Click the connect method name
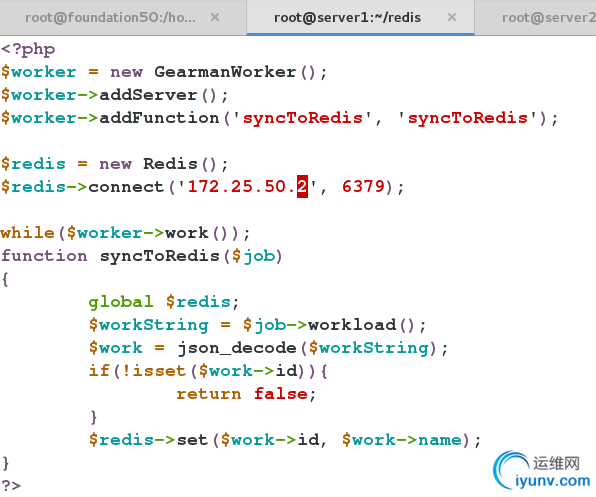596x497 pixels. 126,187
